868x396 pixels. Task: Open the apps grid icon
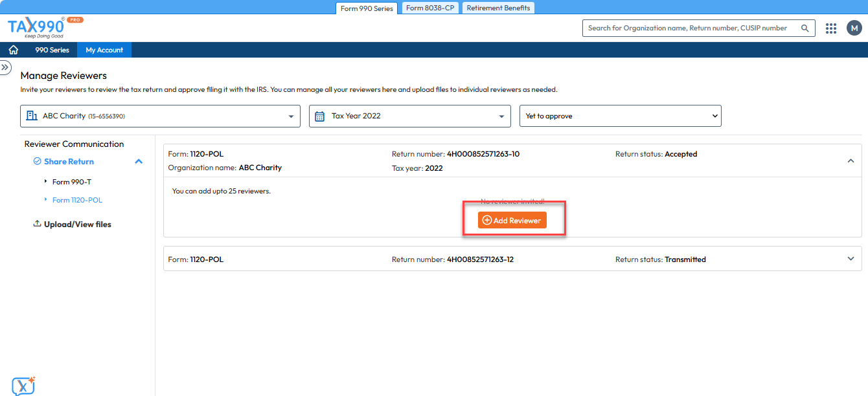pyautogui.click(x=831, y=28)
